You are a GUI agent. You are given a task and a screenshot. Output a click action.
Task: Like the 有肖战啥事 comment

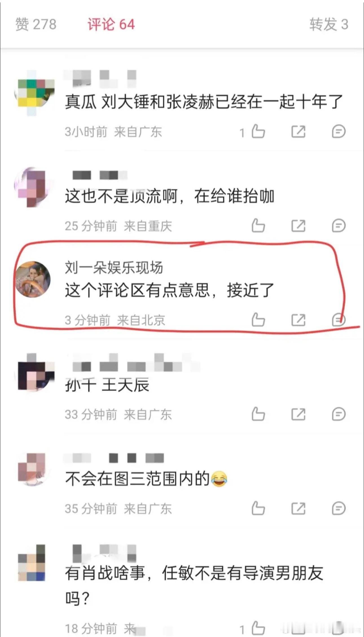(258, 628)
